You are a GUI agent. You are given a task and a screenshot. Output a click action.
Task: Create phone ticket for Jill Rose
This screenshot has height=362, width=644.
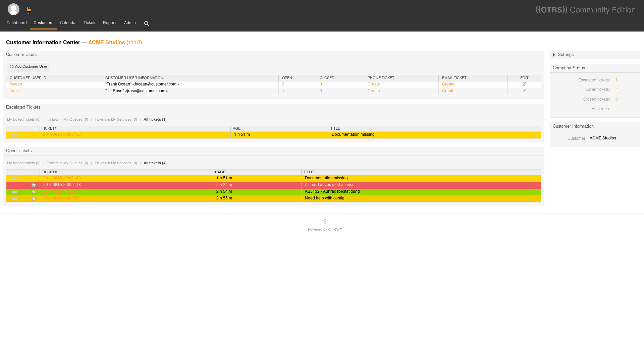point(374,91)
